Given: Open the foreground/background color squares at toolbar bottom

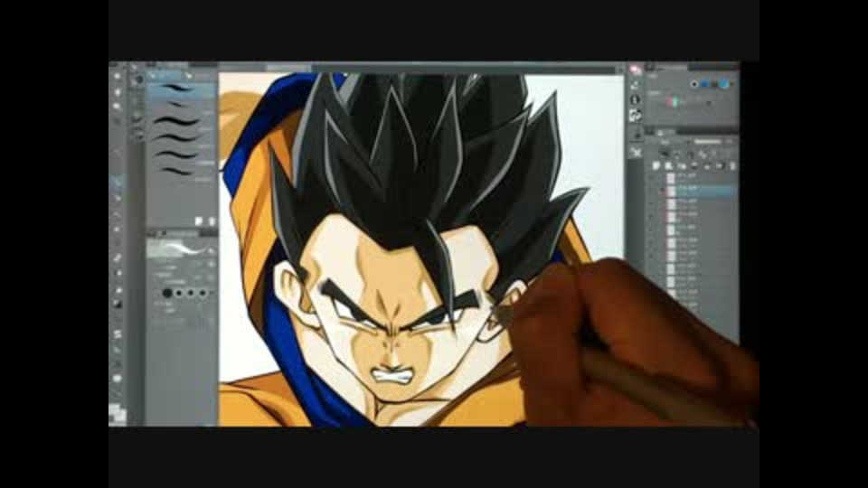Looking at the screenshot, I should (x=117, y=413).
